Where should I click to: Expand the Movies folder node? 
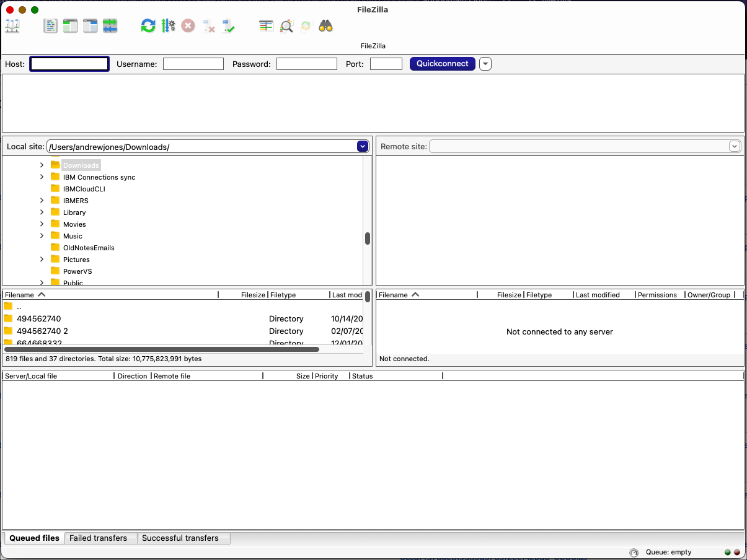[42, 224]
